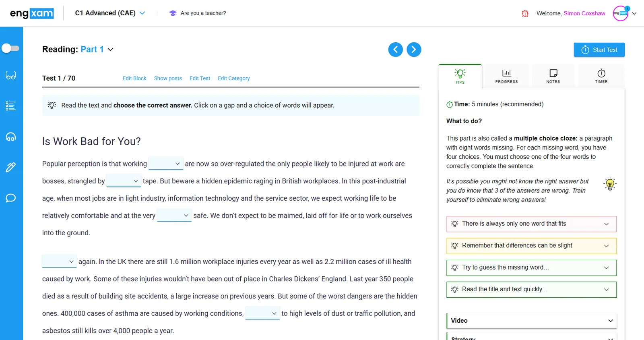Open the gap dropdown after 'bosses, strangled by'
The image size is (644, 340).
(124, 181)
